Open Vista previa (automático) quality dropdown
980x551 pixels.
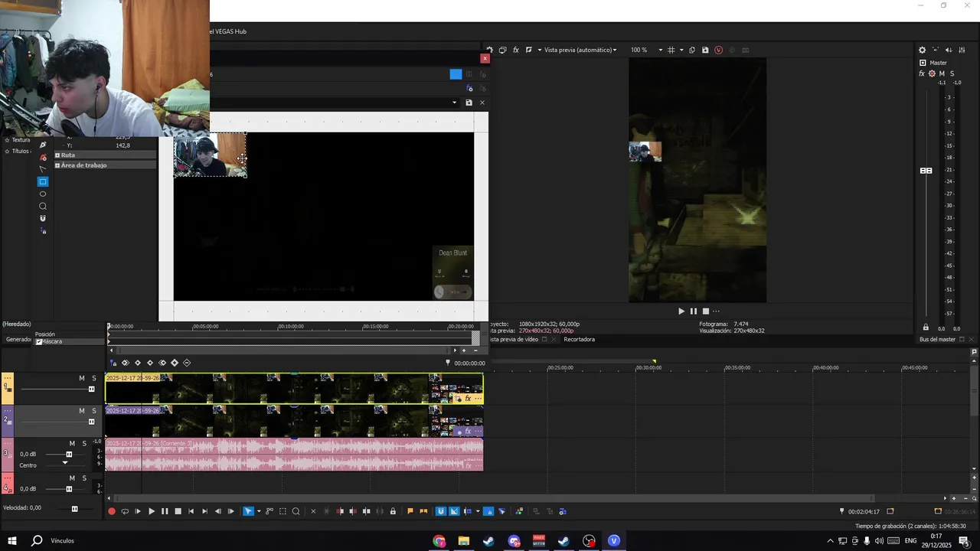580,50
